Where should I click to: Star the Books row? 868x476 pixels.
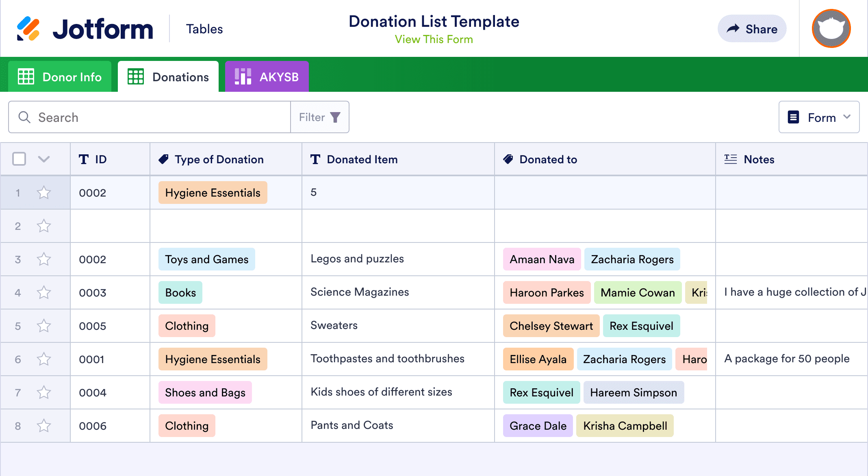pos(44,292)
